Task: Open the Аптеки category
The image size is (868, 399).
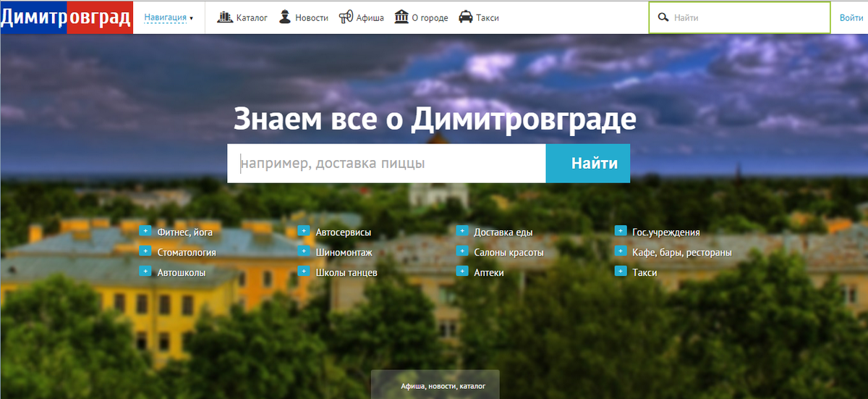Action: tap(489, 273)
